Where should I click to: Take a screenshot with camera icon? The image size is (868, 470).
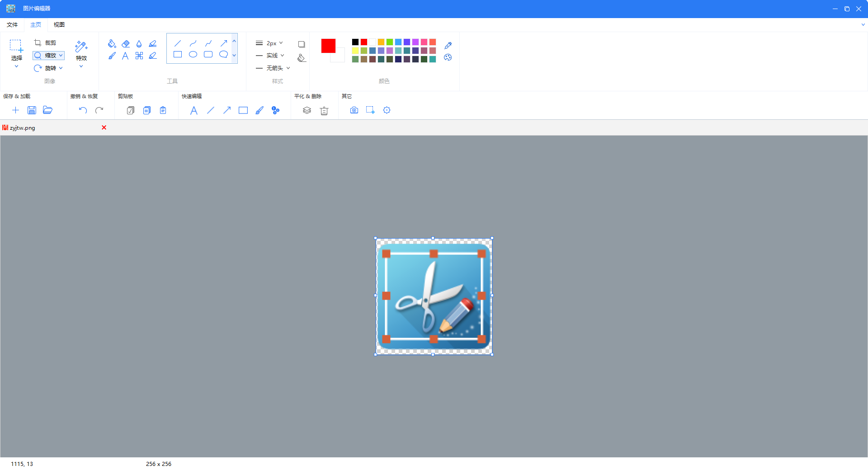(x=354, y=110)
